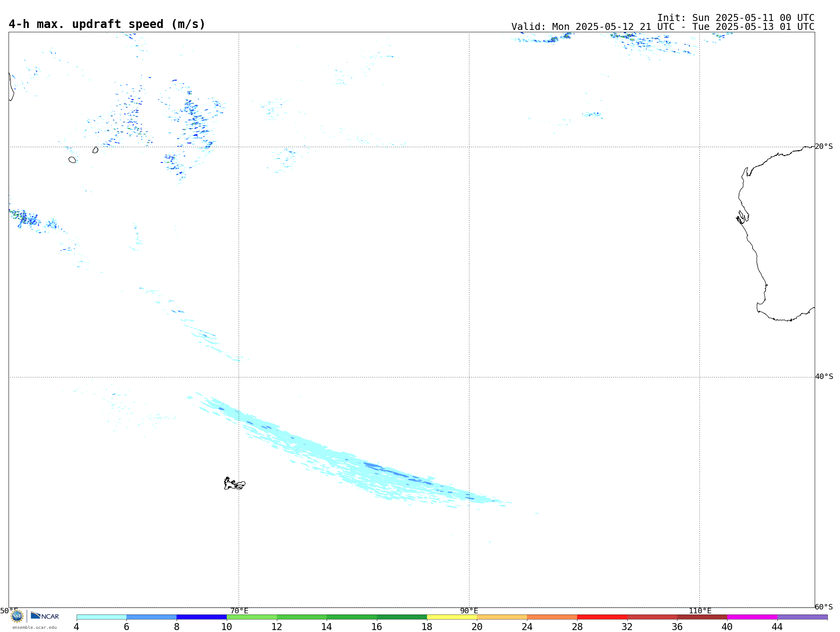Screen dimensions: 840x632
Task: Choose the dark red 36–40 m/s swatch
Action: [x=702, y=617]
